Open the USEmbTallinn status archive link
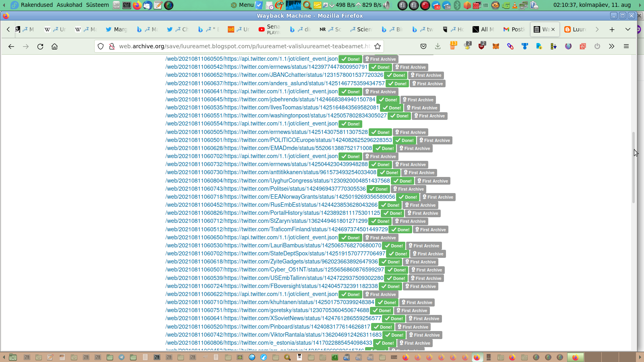 pyautogui.click(x=275, y=278)
